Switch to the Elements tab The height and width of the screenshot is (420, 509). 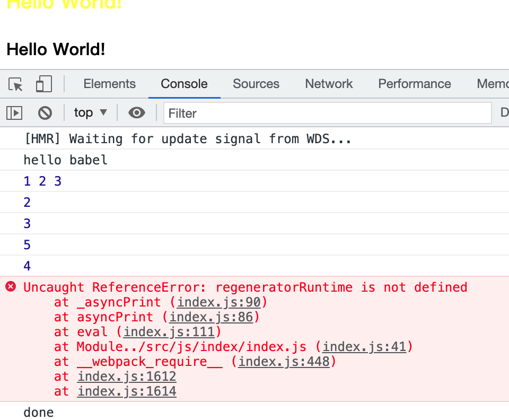click(109, 84)
